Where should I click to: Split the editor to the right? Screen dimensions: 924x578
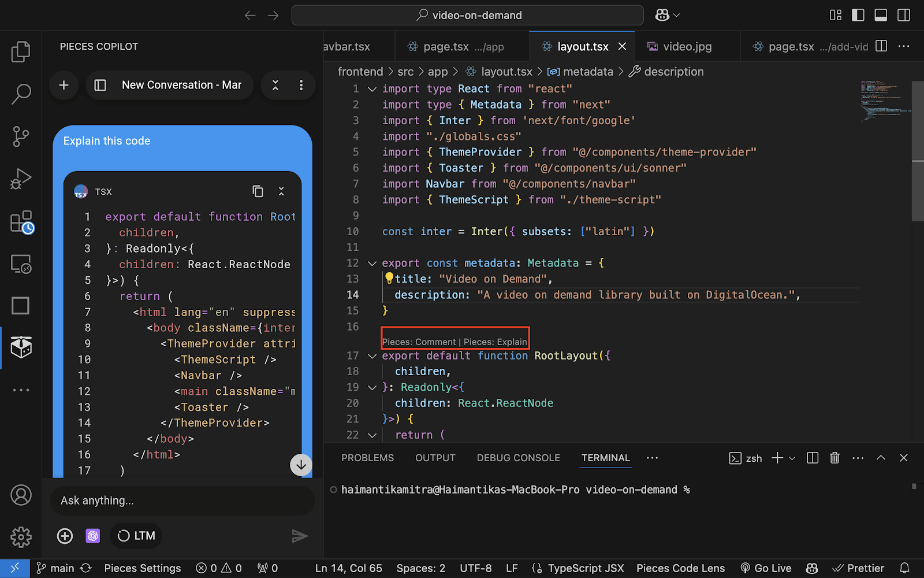(x=881, y=46)
